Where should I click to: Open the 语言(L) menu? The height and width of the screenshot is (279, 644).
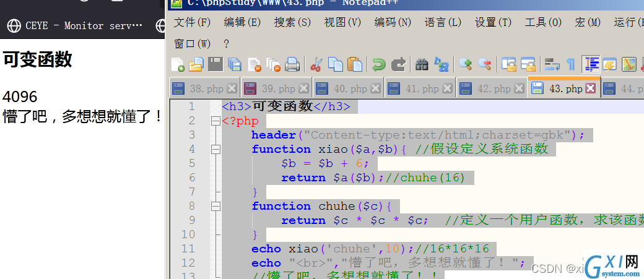point(443,22)
